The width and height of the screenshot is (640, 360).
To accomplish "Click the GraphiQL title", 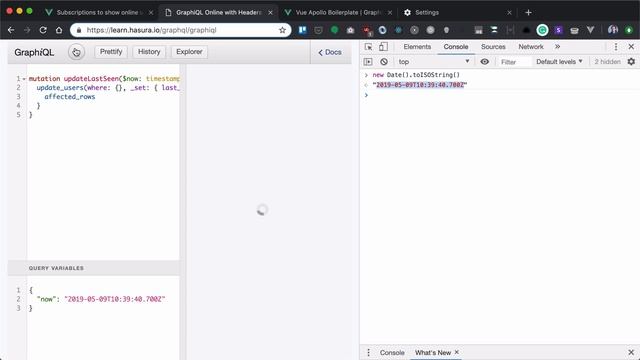I will (x=34, y=52).
